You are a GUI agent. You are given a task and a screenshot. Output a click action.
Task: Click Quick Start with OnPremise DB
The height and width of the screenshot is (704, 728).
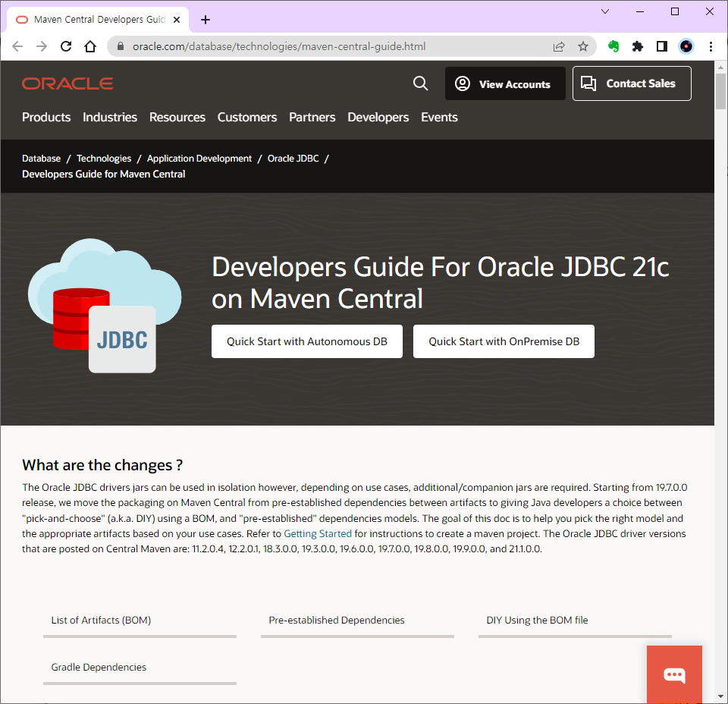coord(504,341)
